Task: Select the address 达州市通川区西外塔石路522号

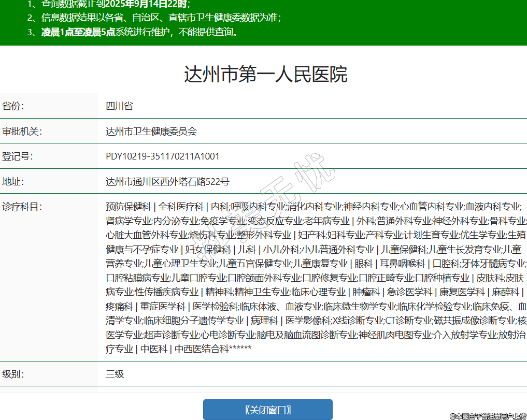Action: [x=167, y=181]
